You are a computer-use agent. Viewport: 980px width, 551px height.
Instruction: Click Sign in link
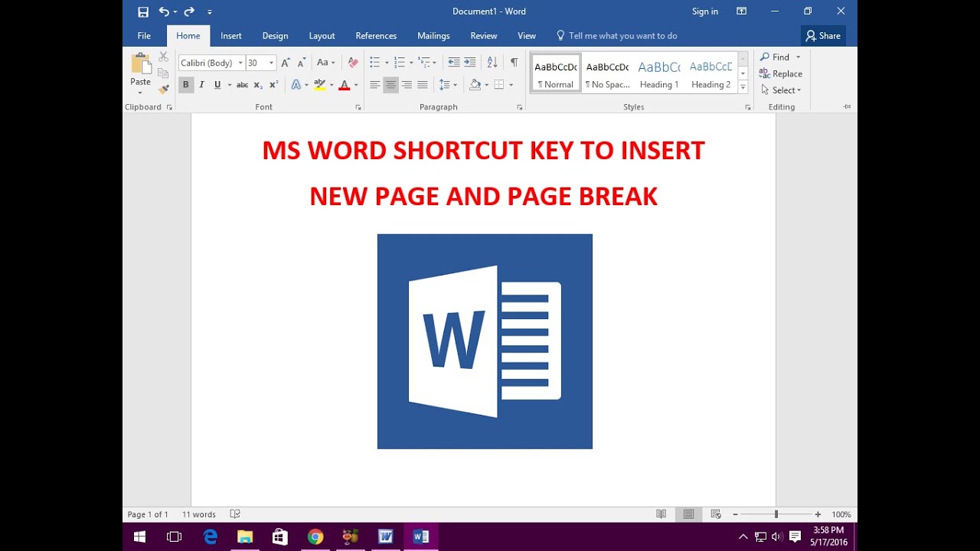(x=705, y=11)
